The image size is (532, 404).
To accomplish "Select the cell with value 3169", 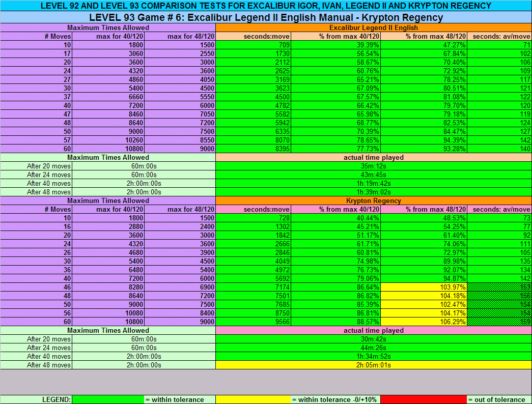I will (x=253, y=80).
